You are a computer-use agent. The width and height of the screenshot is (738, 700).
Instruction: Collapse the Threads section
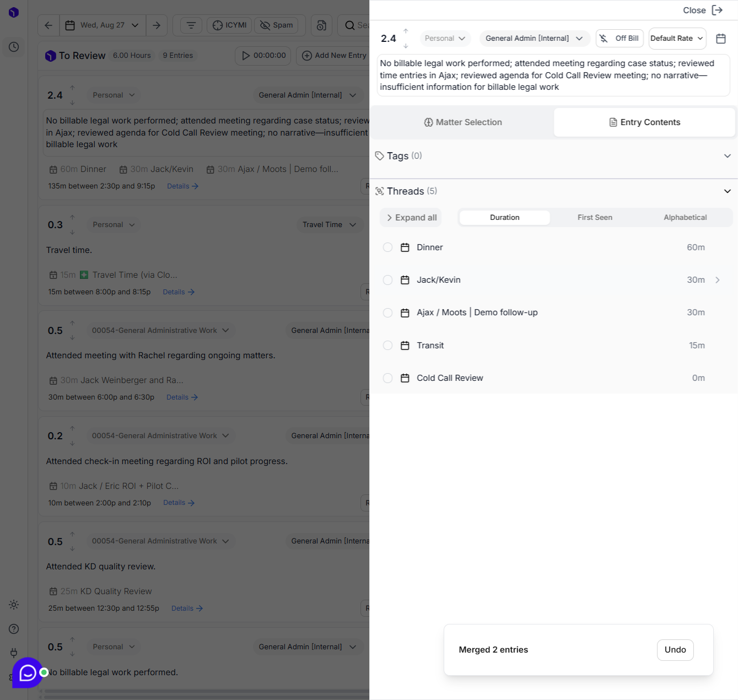click(x=727, y=191)
